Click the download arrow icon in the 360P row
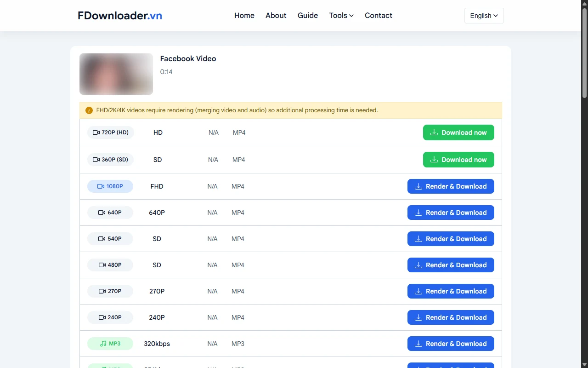Screen dimensions: 588x368 click(434, 160)
